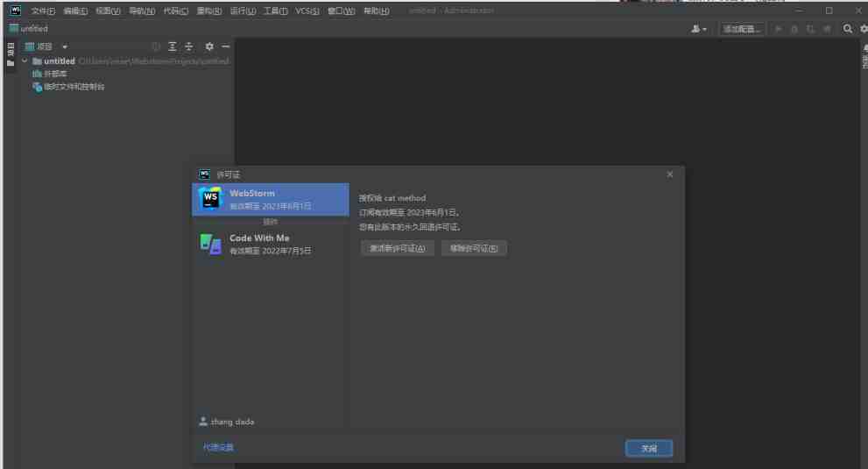Click the select opened file target icon
868x469 pixels.
(x=156, y=46)
